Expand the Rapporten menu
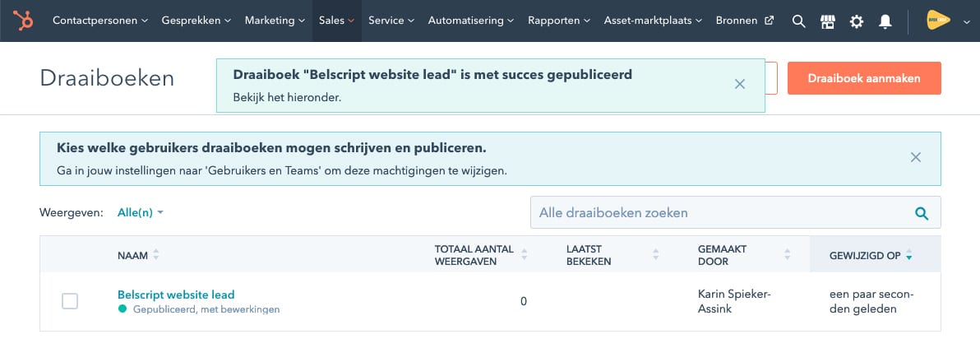The height and width of the screenshot is (348, 980). [x=559, y=21]
